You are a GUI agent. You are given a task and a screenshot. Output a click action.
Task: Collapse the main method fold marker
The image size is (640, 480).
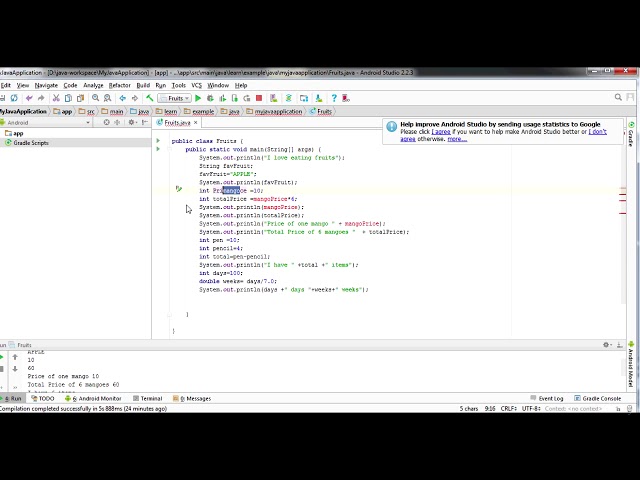(x=169, y=149)
